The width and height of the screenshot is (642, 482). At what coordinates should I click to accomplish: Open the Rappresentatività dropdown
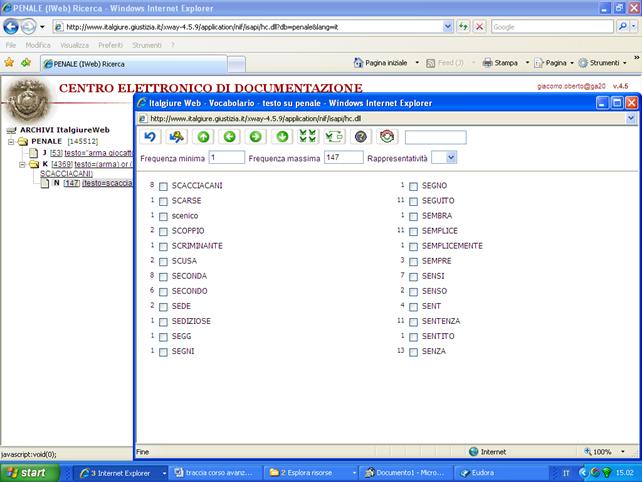[451, 157]
